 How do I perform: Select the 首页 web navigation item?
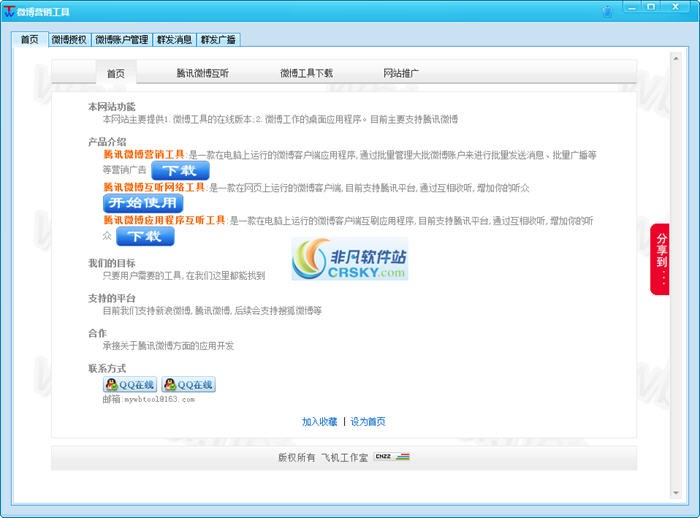[116, 73]
